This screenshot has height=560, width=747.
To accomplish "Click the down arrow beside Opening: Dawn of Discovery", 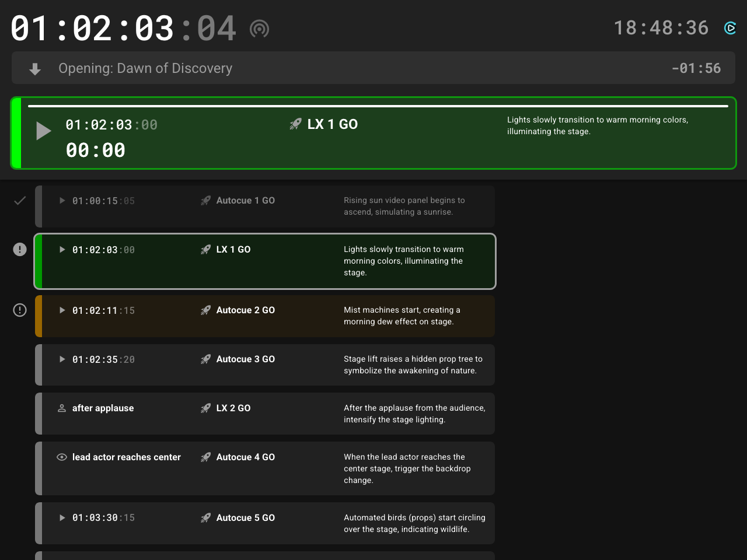I will pyautogui.click(x=35, y=69).
